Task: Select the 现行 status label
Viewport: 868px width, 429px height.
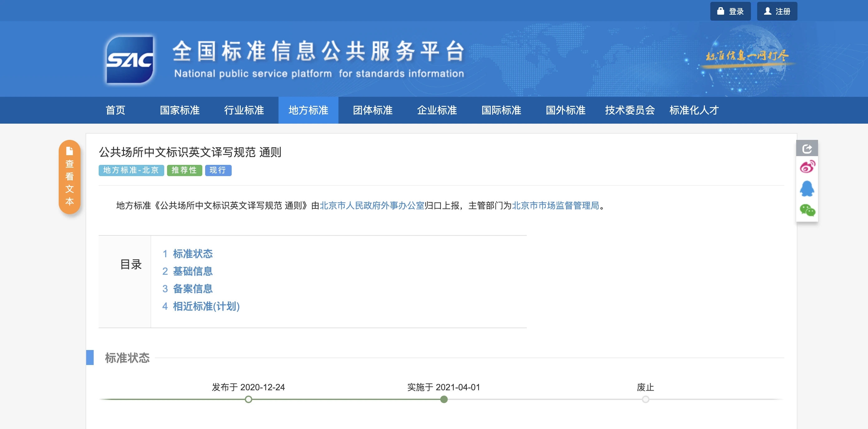Action: click(218, 170)
